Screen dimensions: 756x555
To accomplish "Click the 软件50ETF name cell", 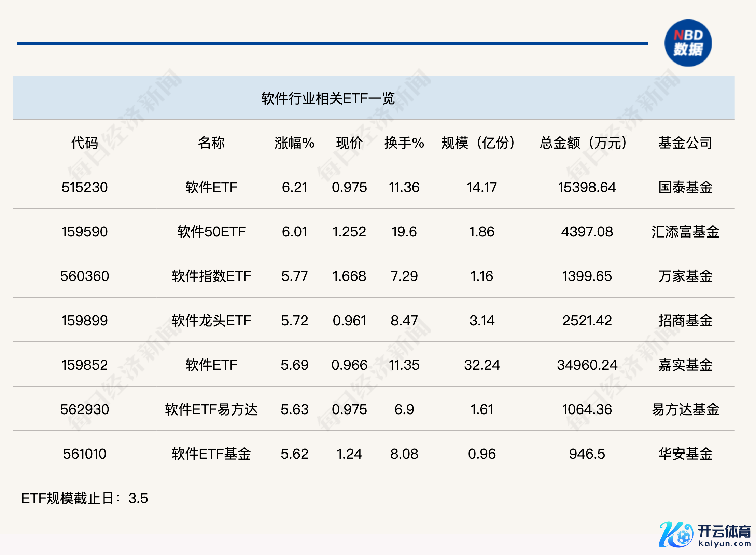I will [x=211, y=232].
